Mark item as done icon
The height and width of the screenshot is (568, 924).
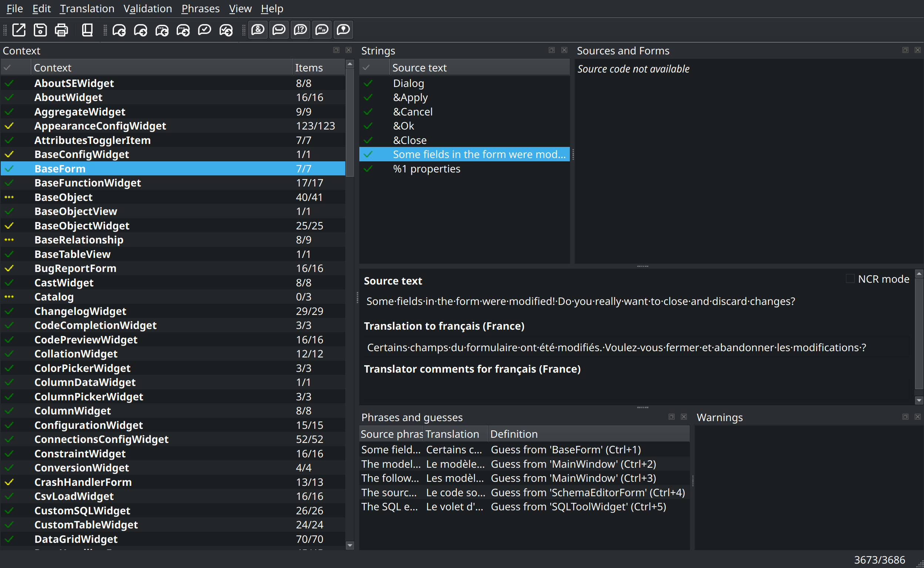click(205, 30)
